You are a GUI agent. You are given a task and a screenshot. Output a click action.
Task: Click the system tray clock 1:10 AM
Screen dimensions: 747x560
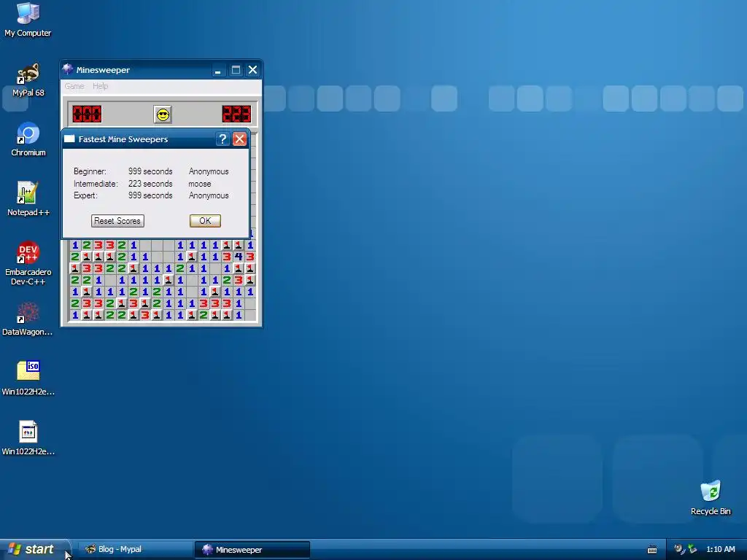(720, 550)
